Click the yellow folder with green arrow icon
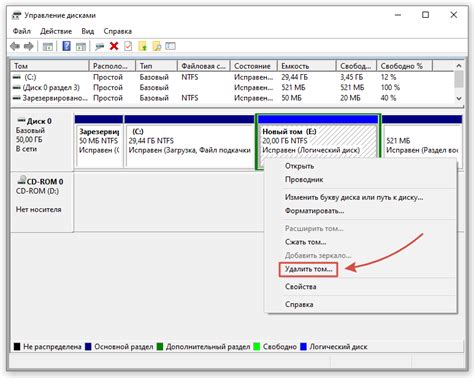Screen dimensions: 474x378 (142, 46)
